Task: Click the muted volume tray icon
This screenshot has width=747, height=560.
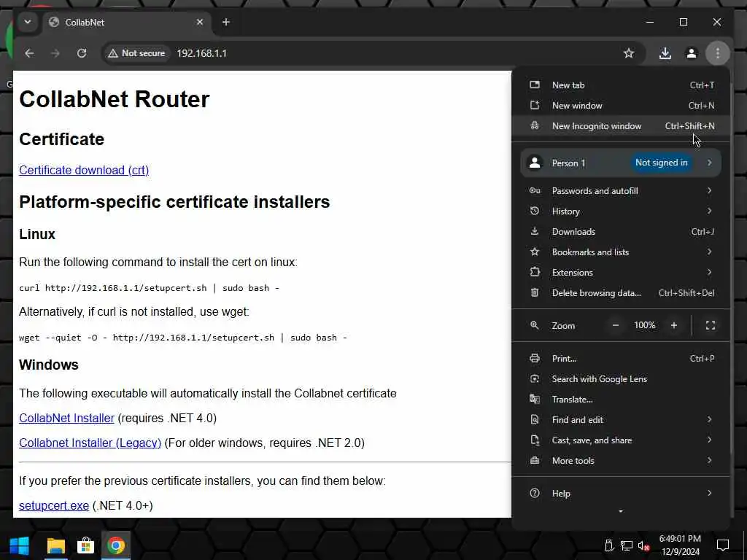Action: pyautogui.click(x=643, y=546)
